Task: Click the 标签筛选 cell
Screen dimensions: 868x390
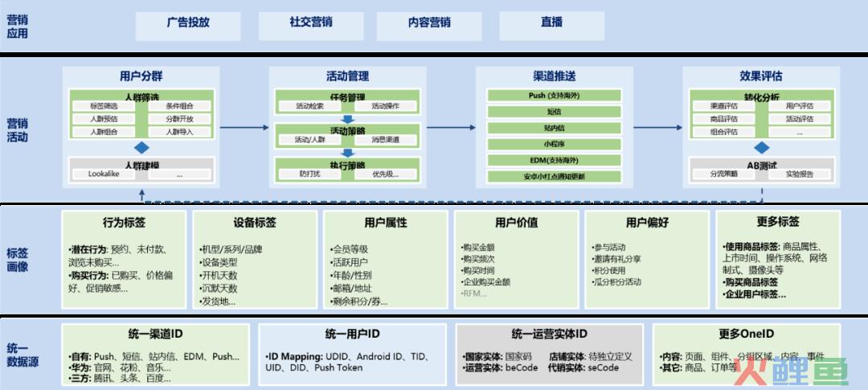Action: [x=104, y=106]
